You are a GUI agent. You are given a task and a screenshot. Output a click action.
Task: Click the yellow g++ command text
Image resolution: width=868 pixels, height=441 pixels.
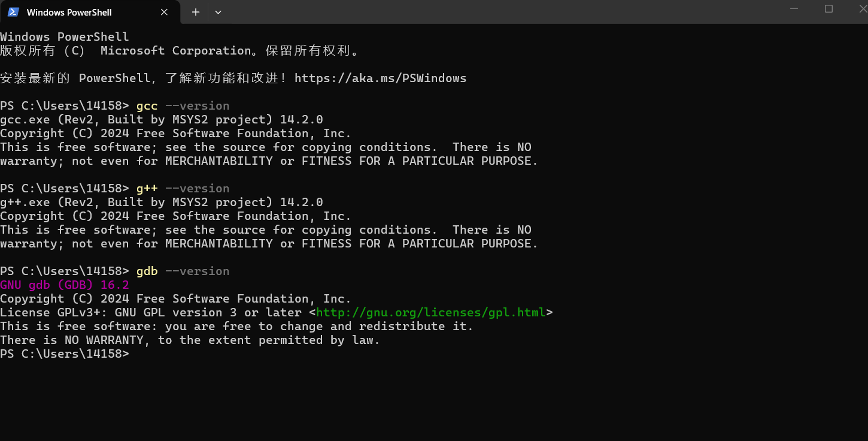[x=147, y=189]
